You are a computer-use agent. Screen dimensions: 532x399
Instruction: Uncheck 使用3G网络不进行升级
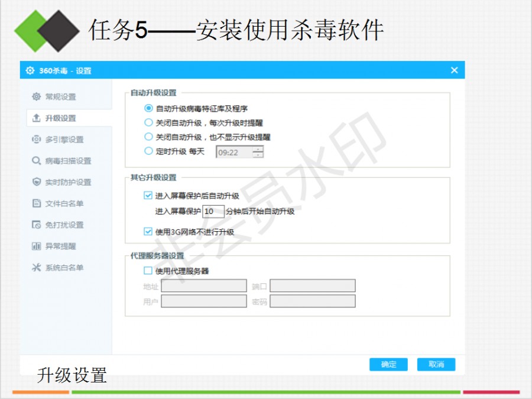(148, 232)
